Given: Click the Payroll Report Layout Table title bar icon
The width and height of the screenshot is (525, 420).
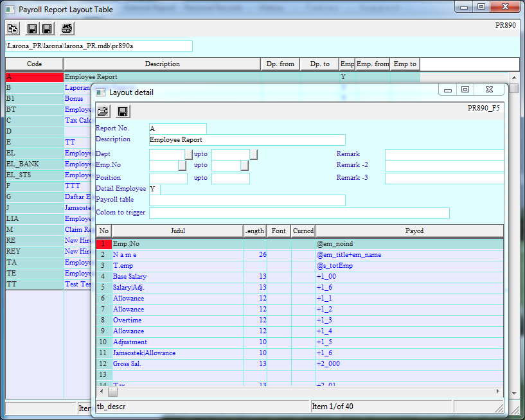Looking at the screenshot, I should click(x=9, y=9).
